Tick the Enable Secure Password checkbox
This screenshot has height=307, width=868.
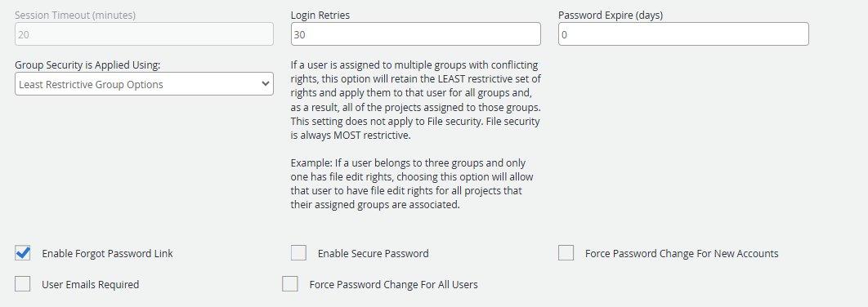tap(298, 253)
